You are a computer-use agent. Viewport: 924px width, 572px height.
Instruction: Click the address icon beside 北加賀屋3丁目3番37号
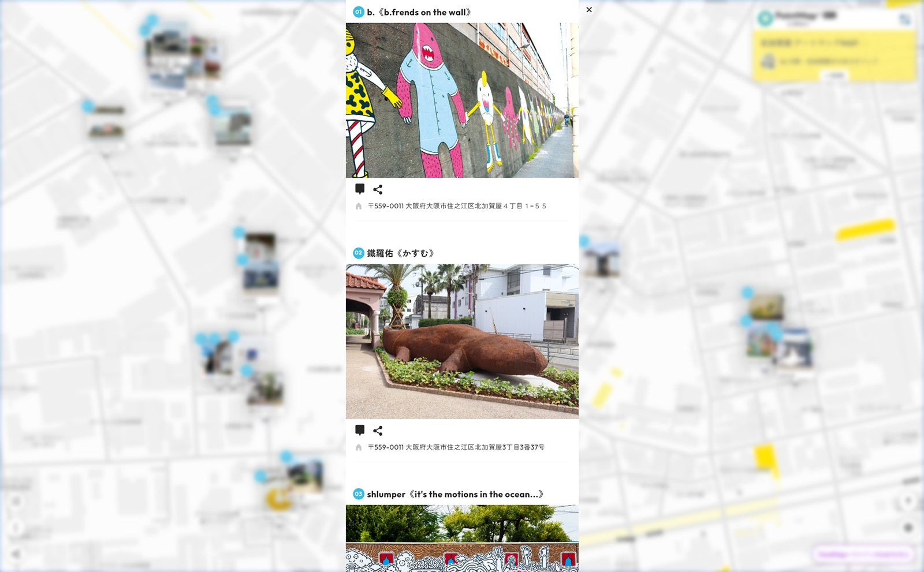tap(359, 447)
